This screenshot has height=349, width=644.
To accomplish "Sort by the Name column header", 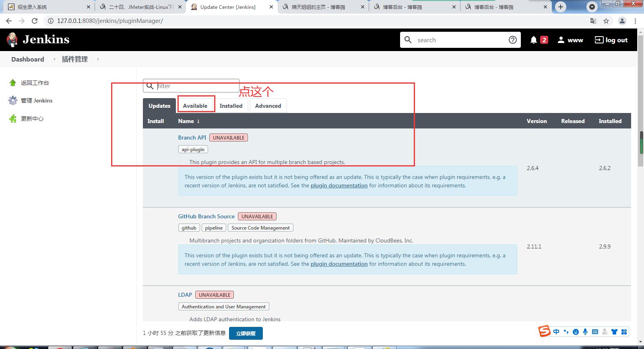I will (189, 121).
